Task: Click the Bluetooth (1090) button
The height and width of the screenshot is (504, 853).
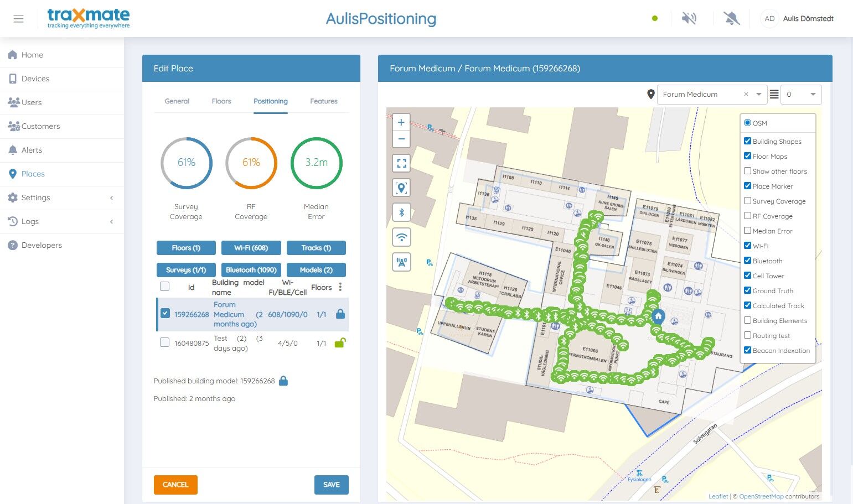Action: [x=251, y=270]
